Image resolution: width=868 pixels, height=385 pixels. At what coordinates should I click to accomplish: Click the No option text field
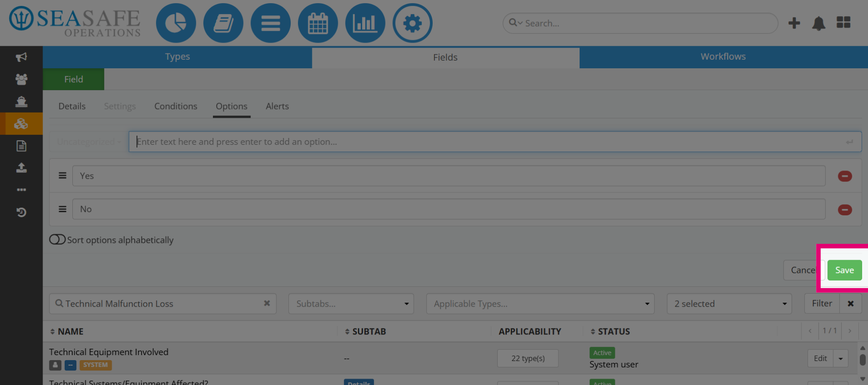(x=448, y=209)
